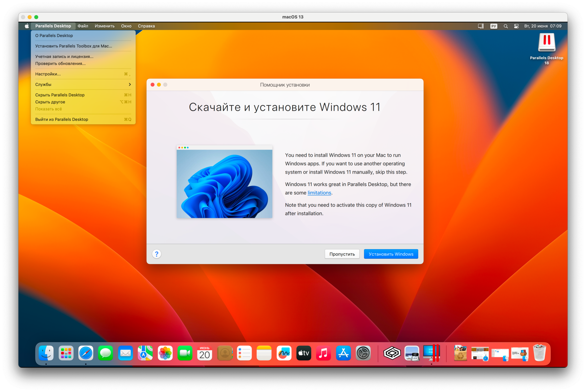
Task: Open Finder from the Dock
Action: tap(46, 353)
